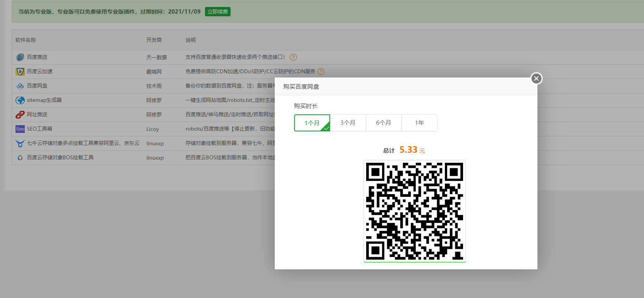Click the sitemap生成器 globe icon

click(20, 100)
